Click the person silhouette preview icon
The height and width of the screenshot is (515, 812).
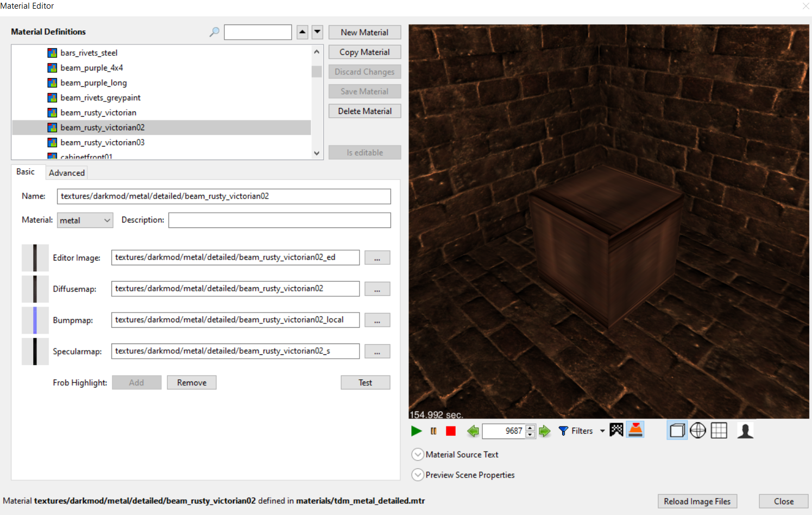(745, 430)
